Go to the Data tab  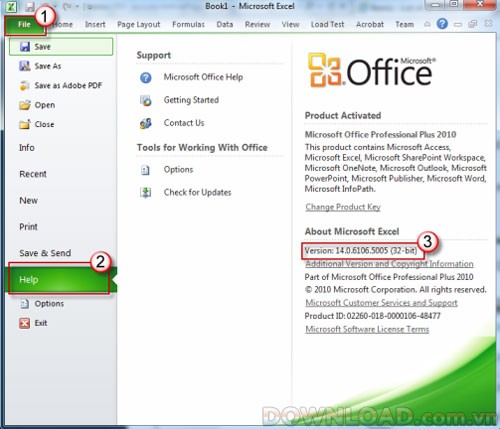(x=225, y=24)
